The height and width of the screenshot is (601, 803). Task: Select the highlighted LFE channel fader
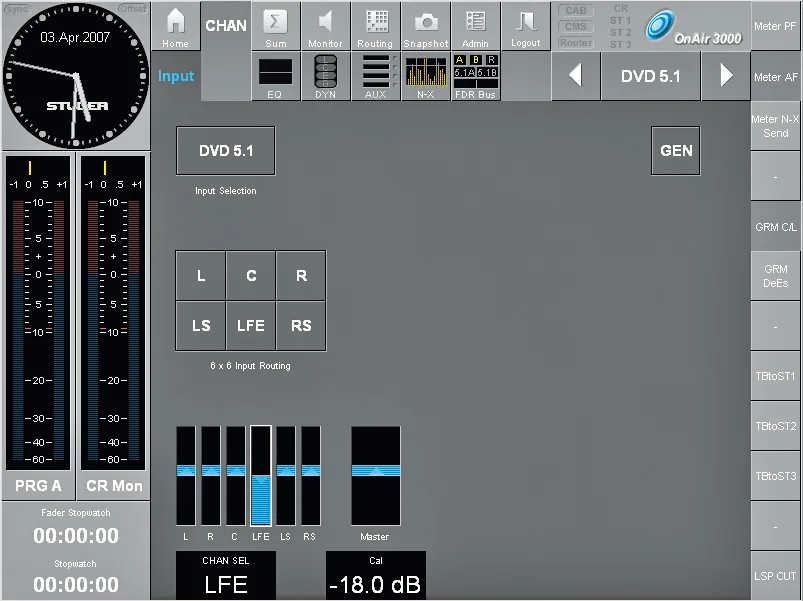(x=261, y=476)
